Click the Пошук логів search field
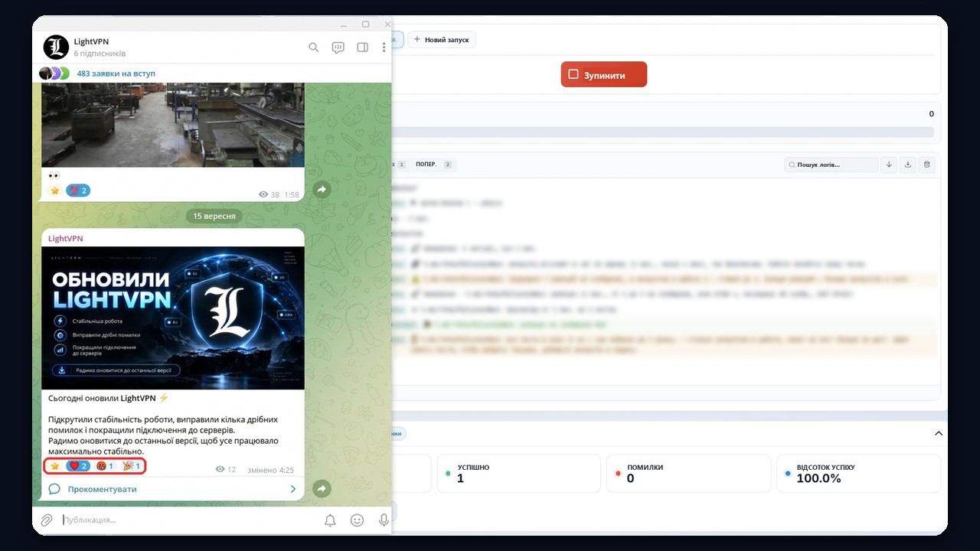This screenshot has width=980, height=551. [831, 165]
